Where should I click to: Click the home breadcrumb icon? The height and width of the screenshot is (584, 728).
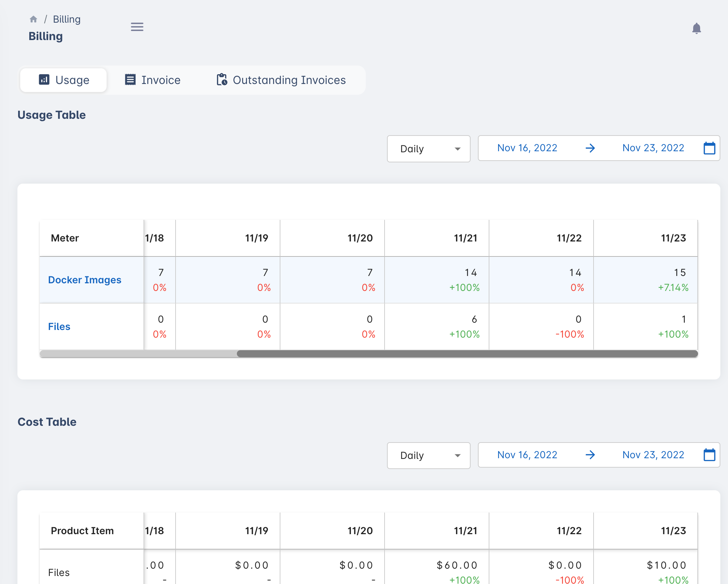(x=33, y=19)
